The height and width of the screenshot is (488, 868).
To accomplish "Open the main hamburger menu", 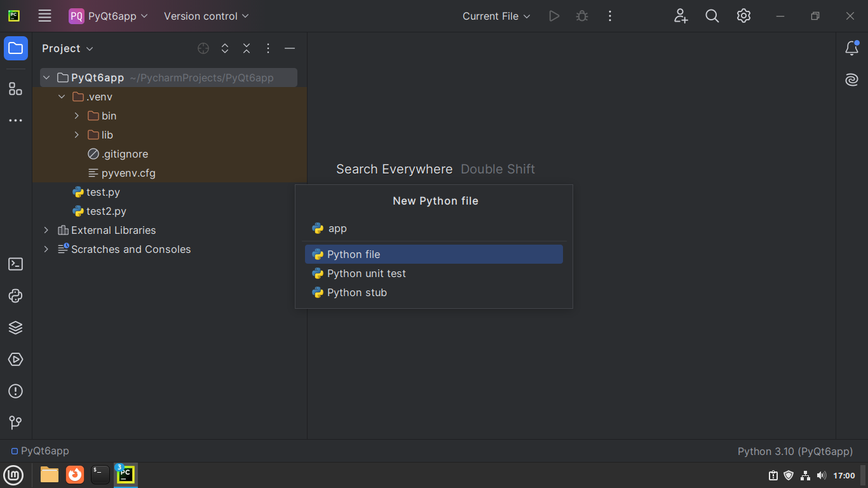I will [44, 16].
